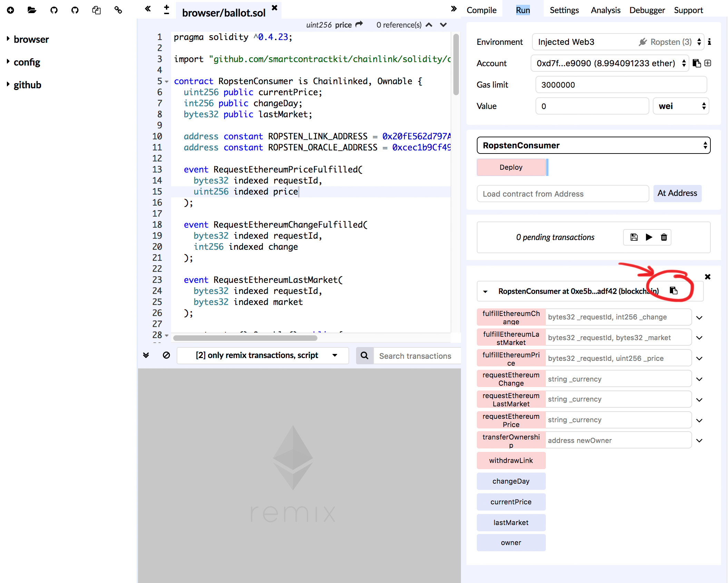This screenshot has height=583, width=728.
Task: Expand the github folder in the explorer
Action: pyautogui.click(x=27, y=85)
